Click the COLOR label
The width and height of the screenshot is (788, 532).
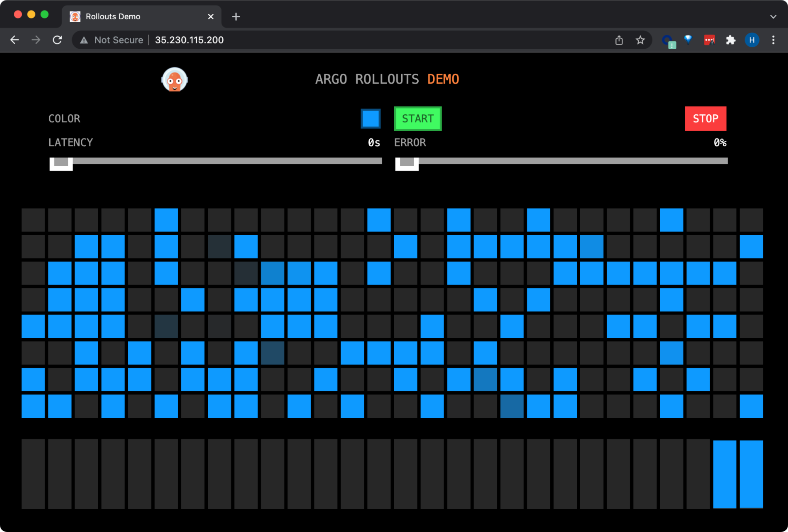click(64, 119)
